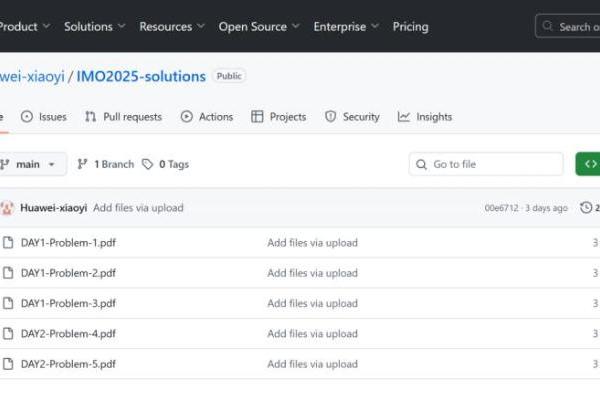600x400 pixels.
Task: Click the header search box
Action: point(567,26)
